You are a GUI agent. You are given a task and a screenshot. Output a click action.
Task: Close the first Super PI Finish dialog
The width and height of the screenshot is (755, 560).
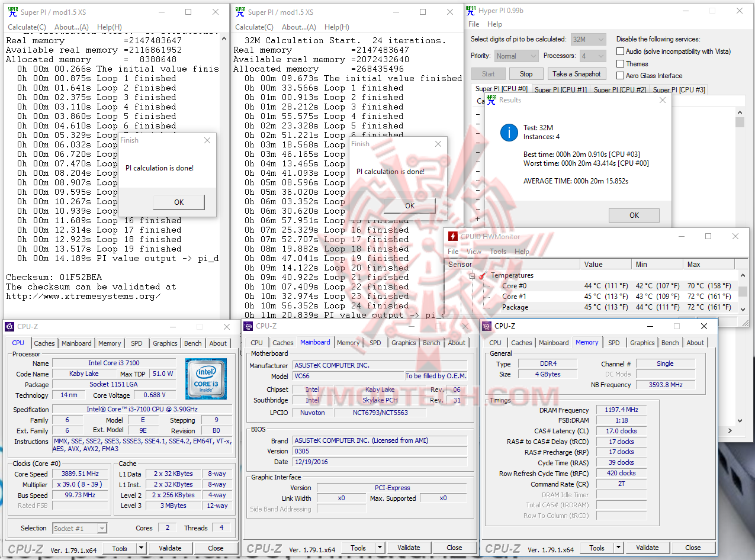(x=207, y=141)
